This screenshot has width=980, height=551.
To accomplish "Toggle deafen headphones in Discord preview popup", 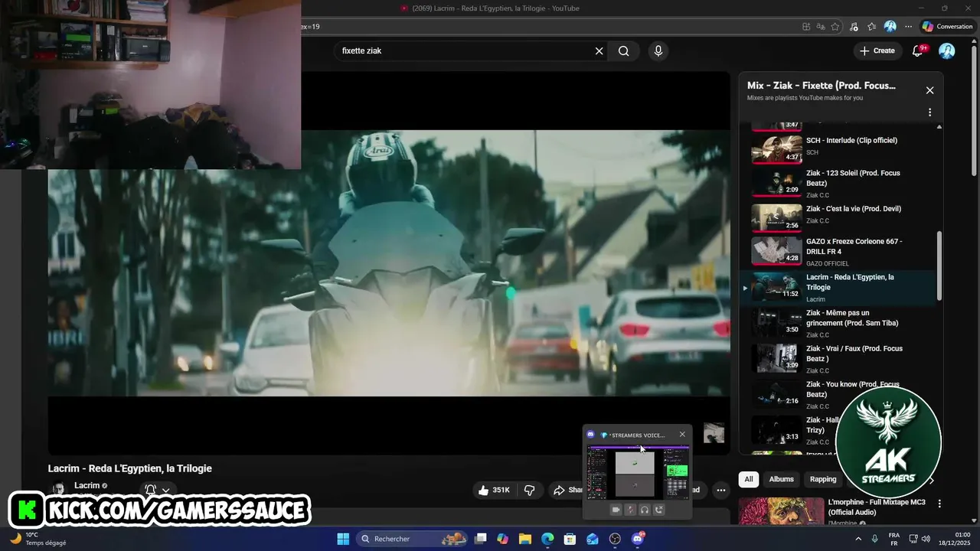I will [x=645, y=510].
